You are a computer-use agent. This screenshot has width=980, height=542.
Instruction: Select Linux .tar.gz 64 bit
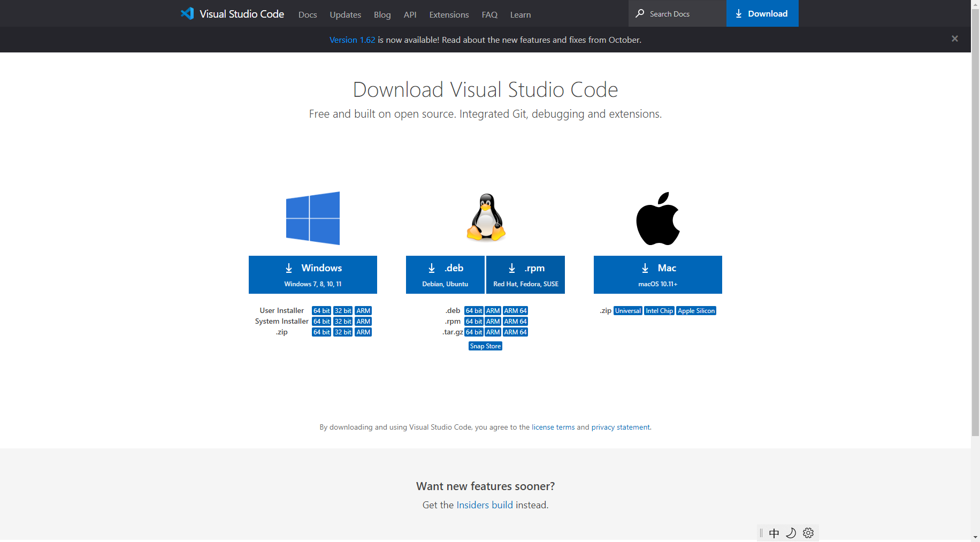pos(474,332)
